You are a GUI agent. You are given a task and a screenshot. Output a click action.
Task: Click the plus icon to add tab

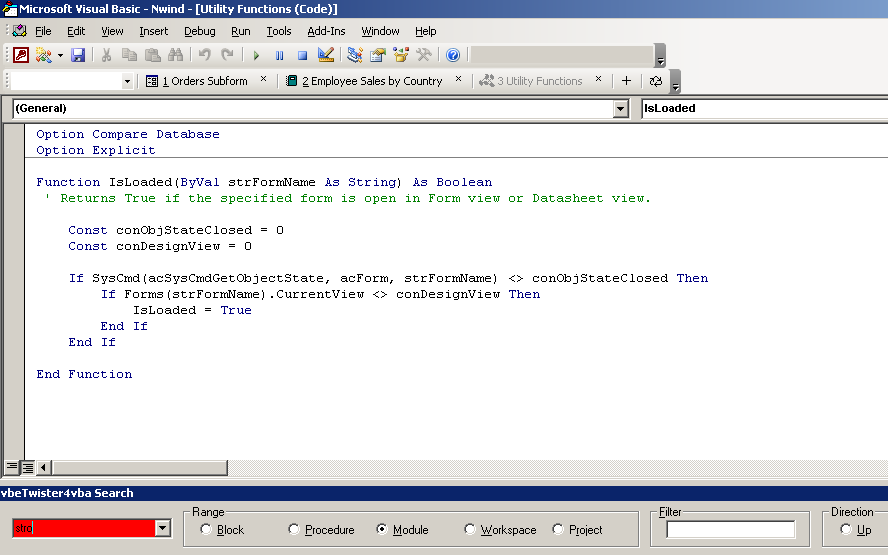point(626,81)
